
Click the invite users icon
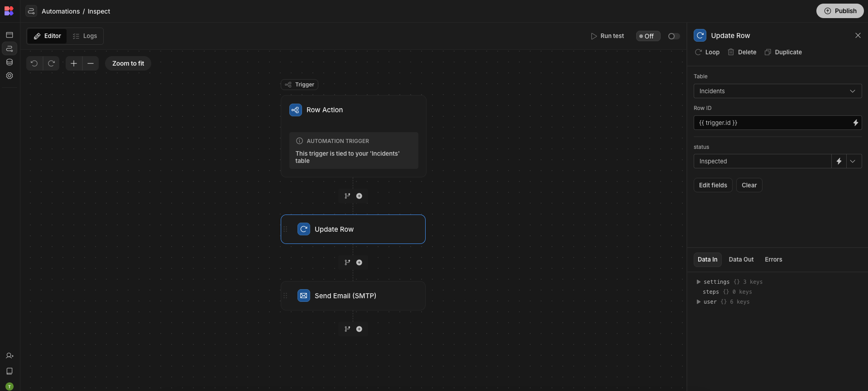pyautogui.click(x=10, y=356)
